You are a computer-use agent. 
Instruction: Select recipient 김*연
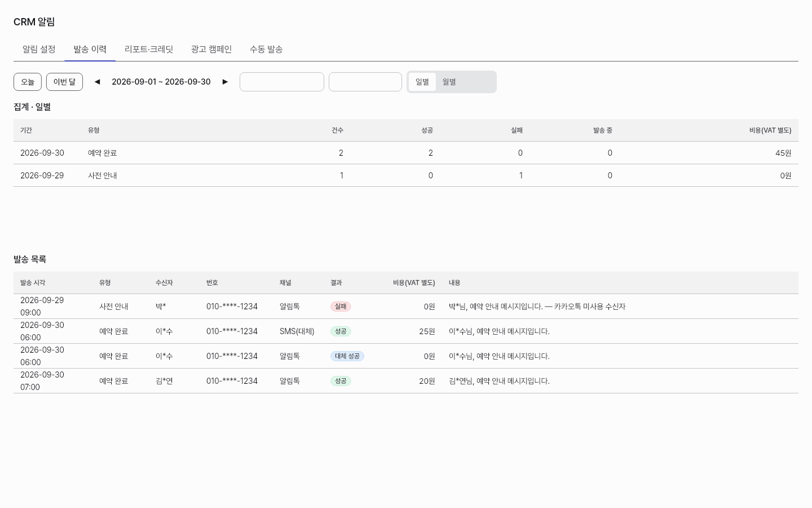[x=164, y=381]
